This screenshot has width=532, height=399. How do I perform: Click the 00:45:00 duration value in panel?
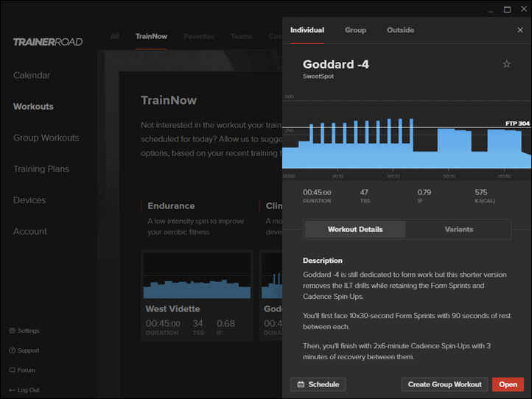[317, 192]
